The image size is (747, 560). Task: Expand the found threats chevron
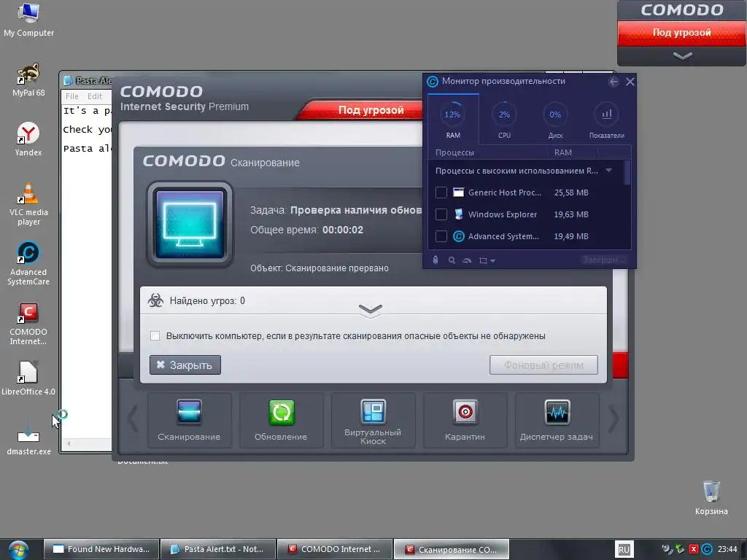click(x=370, y=310)
